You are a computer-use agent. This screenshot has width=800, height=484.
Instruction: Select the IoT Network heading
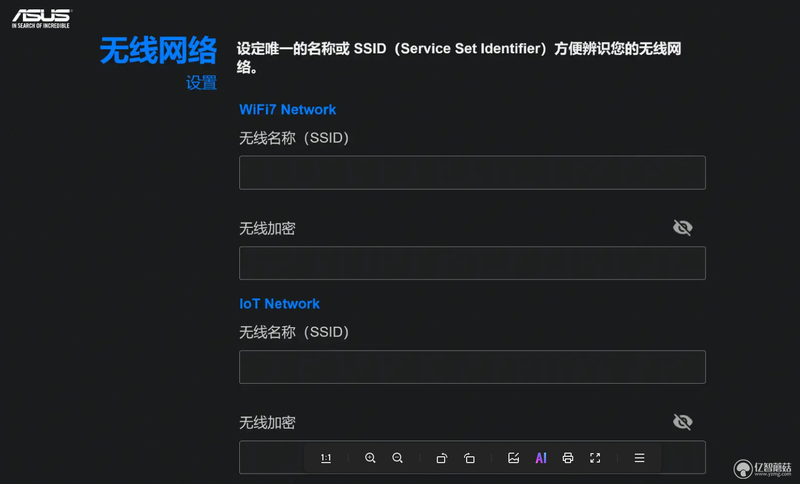280,304
